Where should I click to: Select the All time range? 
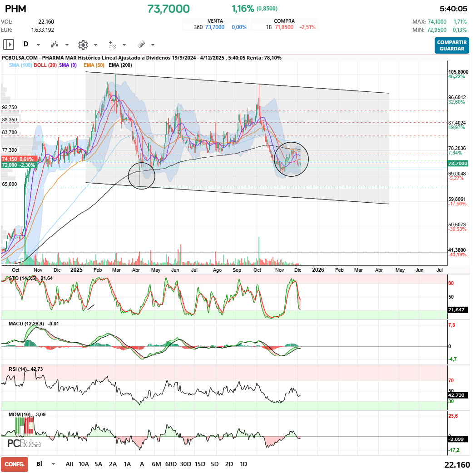pyautogui.click(x=69, y=464)
